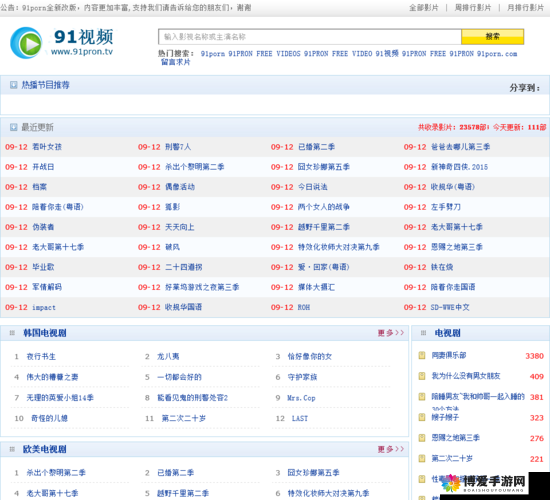This screenshot has width=550, height=500.
Task: Open the 月排行影片 top menu item
Action: pyautogui.click(x=525, y=8)
